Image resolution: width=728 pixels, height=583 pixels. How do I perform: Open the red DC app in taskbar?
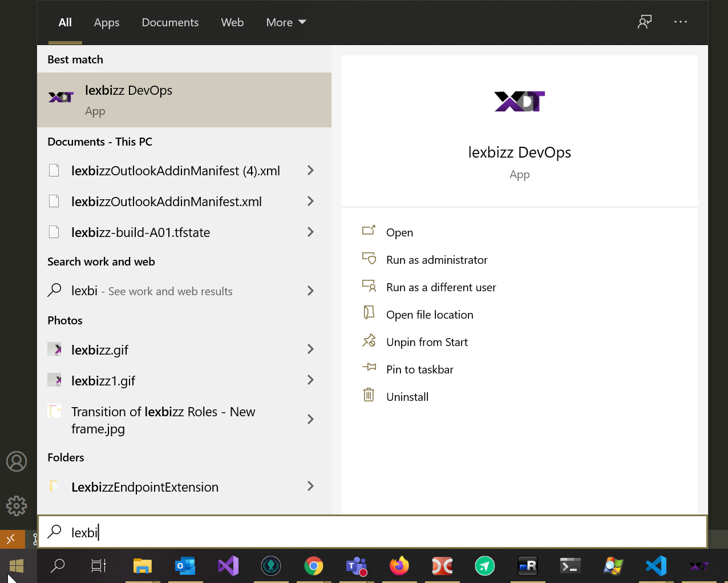coord(442,566)
